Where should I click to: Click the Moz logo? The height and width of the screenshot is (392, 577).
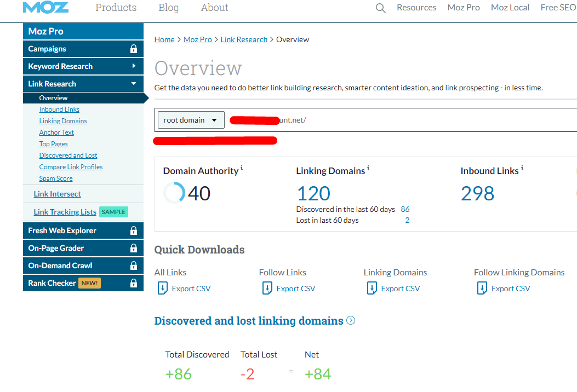tap(45, 8)
